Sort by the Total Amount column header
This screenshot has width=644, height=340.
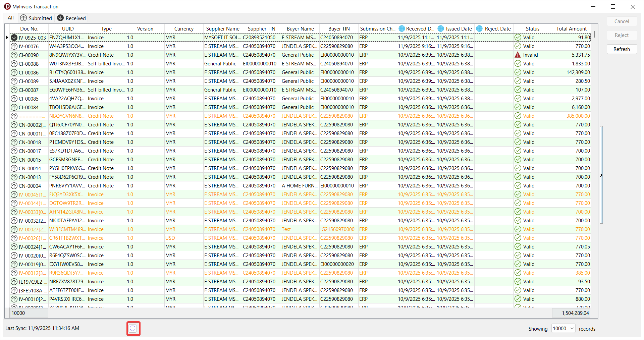(x=571, y=29)
